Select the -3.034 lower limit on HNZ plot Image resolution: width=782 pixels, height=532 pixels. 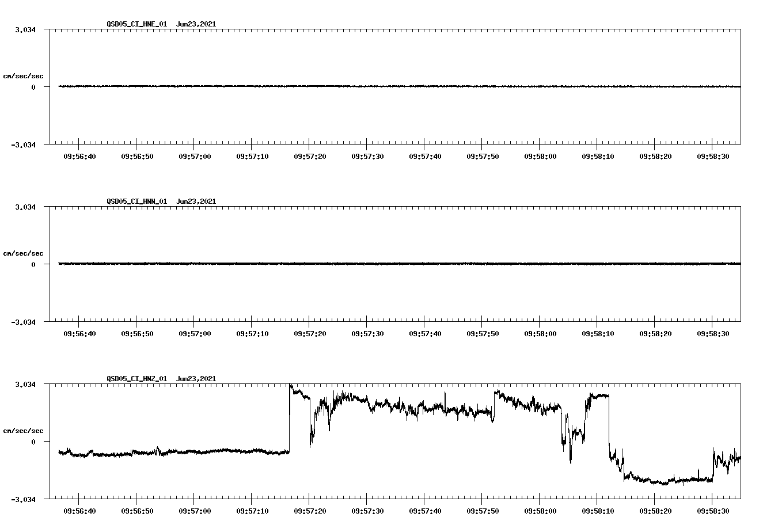click(x=23, y=500)
